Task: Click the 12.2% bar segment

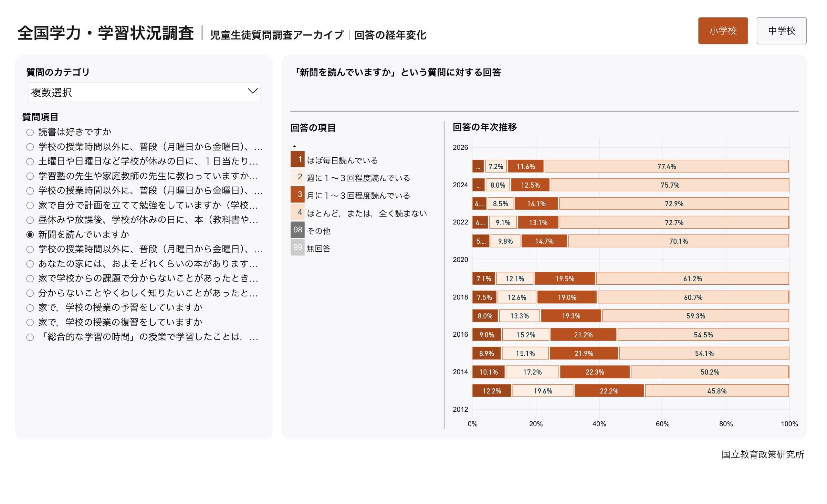Action: (491, 391)
